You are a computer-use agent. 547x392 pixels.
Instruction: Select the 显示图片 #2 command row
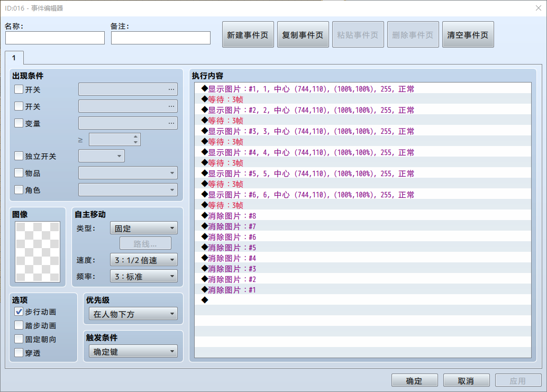point(363,110)
